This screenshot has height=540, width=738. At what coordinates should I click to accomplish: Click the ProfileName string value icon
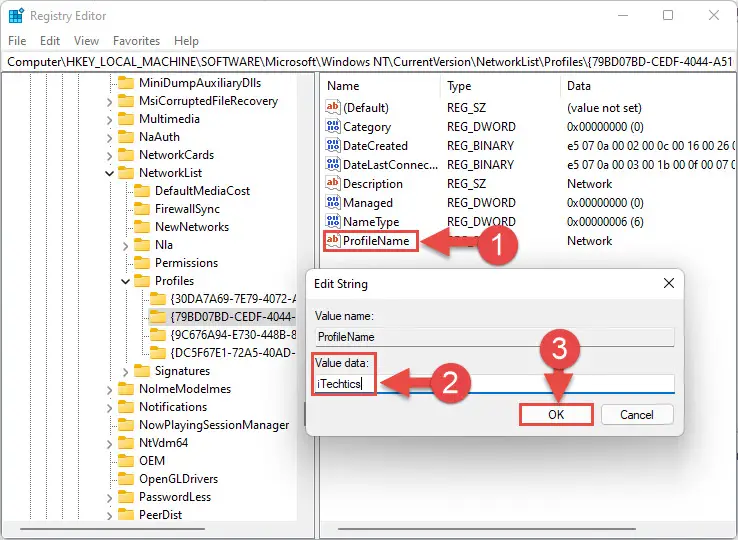(x=333, y=240)
